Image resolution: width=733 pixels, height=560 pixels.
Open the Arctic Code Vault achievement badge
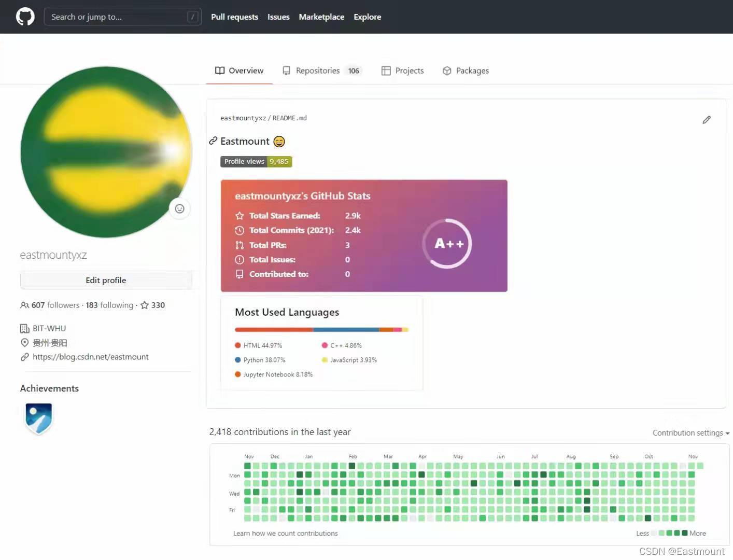39,418
